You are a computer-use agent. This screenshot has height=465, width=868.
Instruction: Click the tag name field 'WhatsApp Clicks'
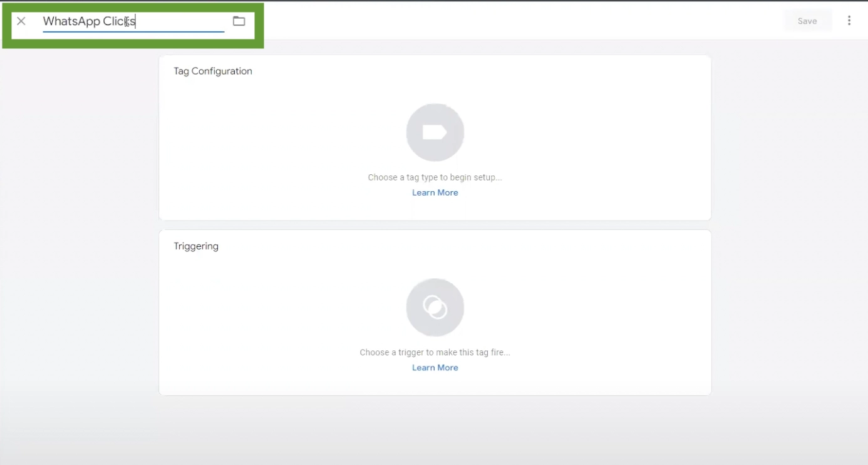coord(133,21)
